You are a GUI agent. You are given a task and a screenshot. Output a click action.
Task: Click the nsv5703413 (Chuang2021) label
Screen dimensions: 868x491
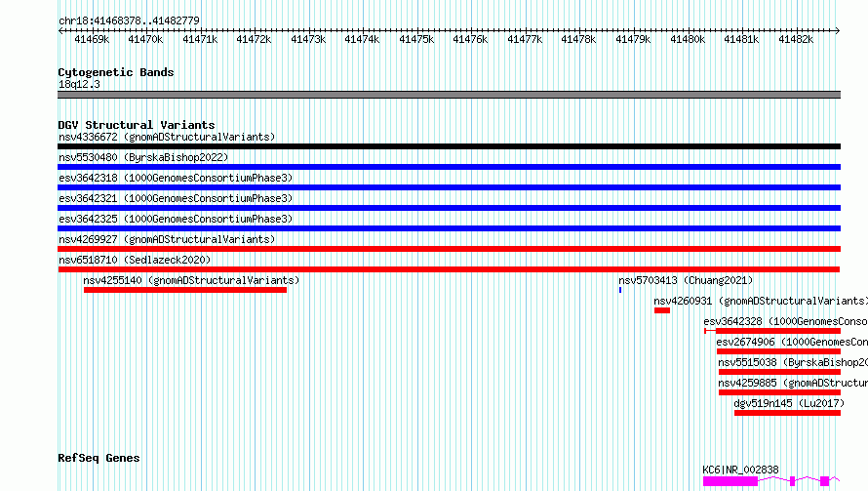click(686, 280)
